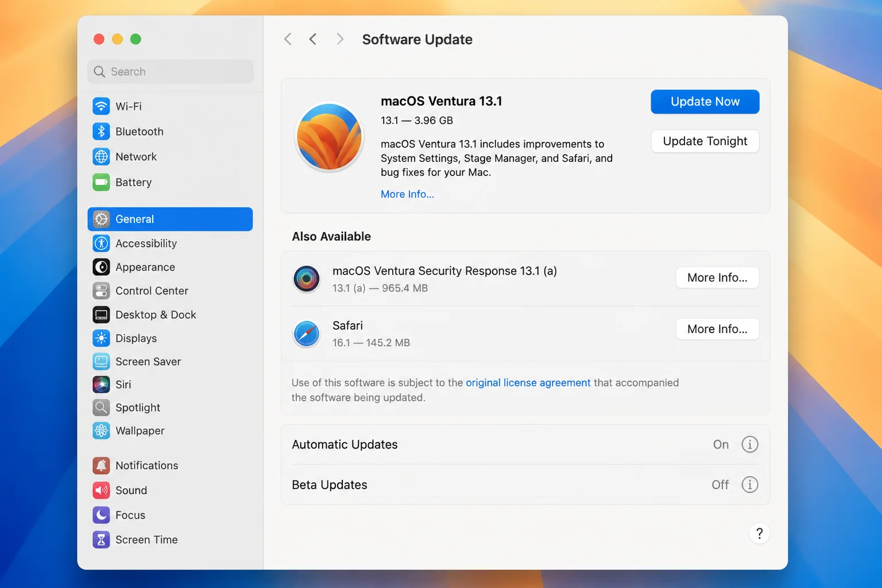Click the Software Update window title
The image size is (882, 588).
pyautogui.click(x=417, y=40)
